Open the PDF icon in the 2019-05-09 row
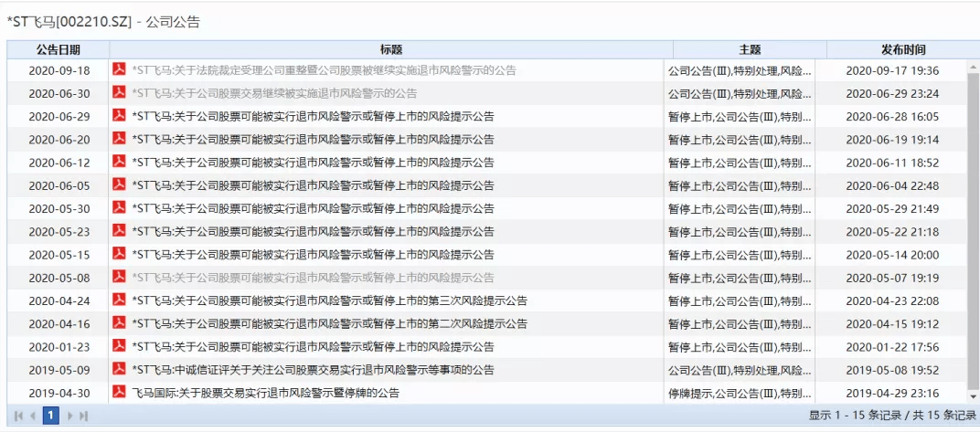 [x=120, y=370]
